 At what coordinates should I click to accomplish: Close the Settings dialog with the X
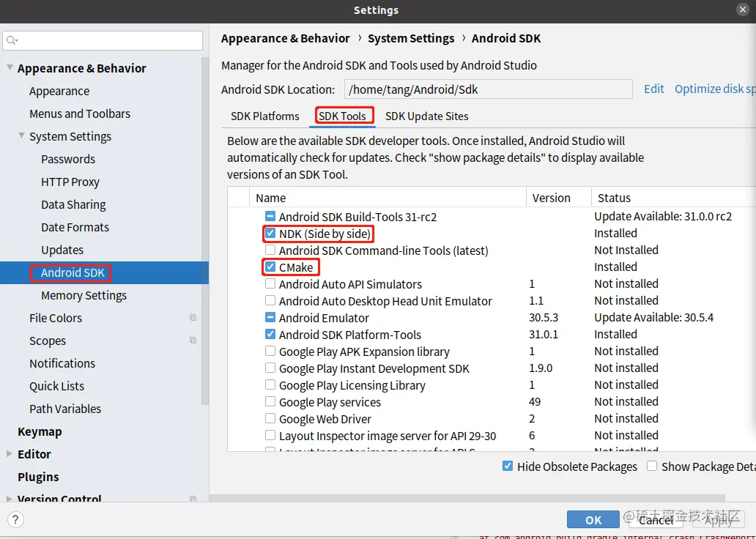click(742, 10)
